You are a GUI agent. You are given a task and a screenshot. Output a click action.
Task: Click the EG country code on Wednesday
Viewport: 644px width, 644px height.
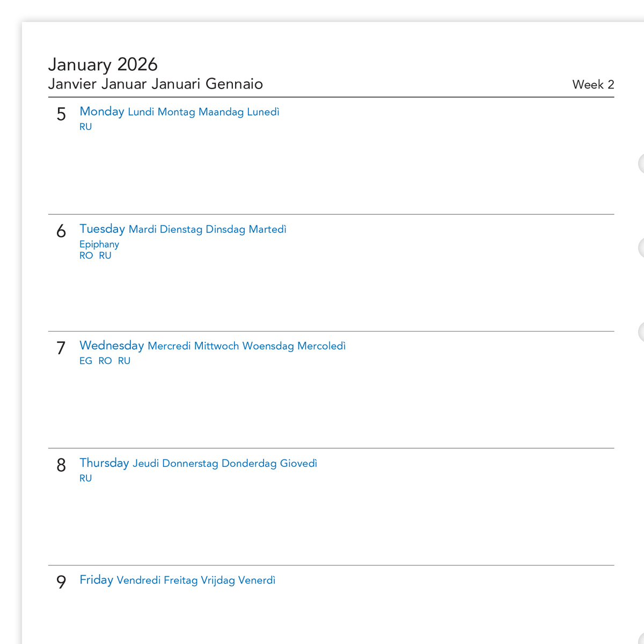tap(86, 361)
